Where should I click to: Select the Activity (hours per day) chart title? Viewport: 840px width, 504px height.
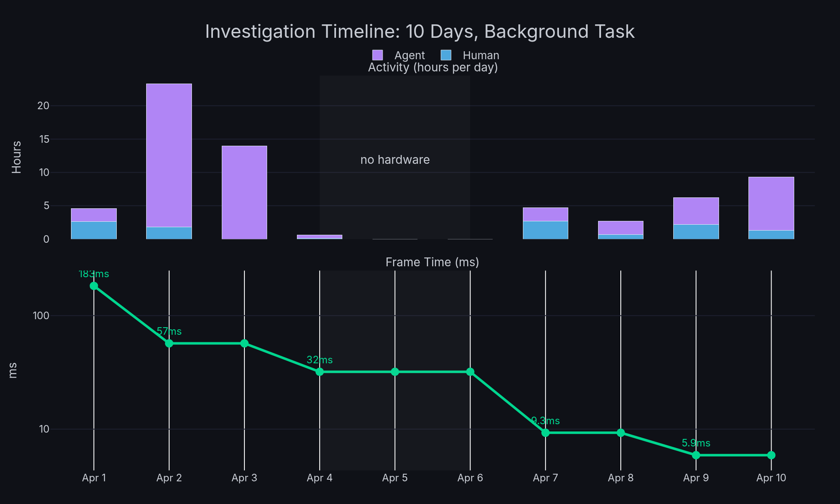(x=433, y=66)
